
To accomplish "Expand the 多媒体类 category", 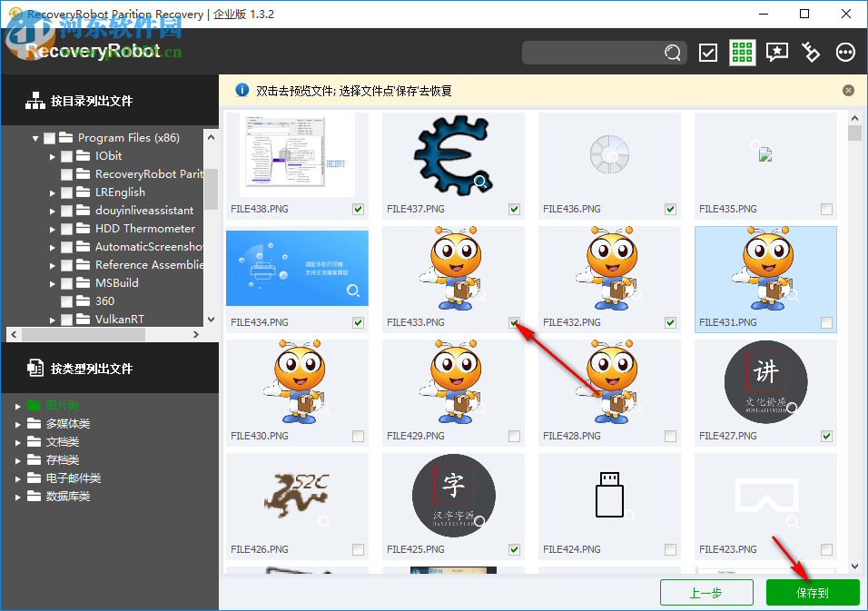I will 18,423.
